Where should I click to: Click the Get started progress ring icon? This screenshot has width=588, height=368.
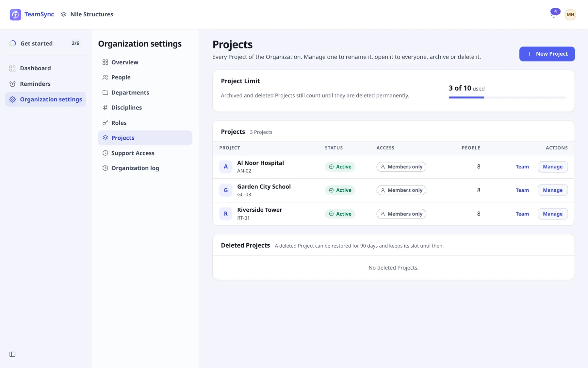(13, 43)
